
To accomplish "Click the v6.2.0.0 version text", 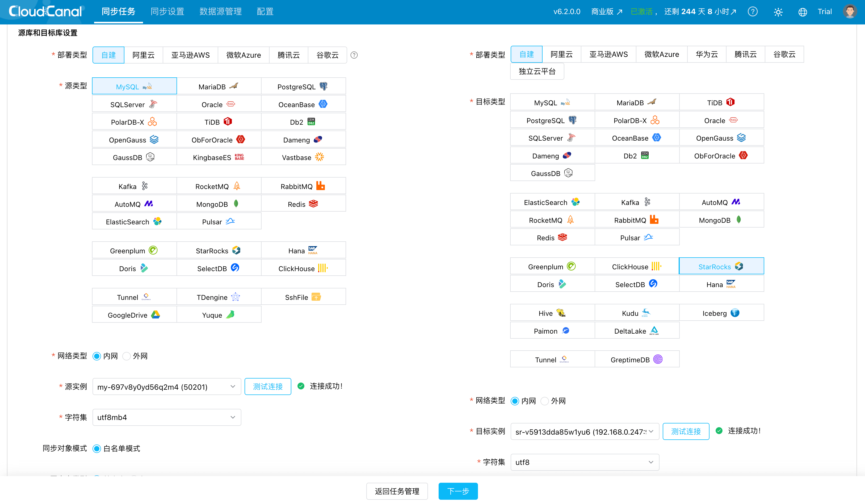I will pos(567,12).
